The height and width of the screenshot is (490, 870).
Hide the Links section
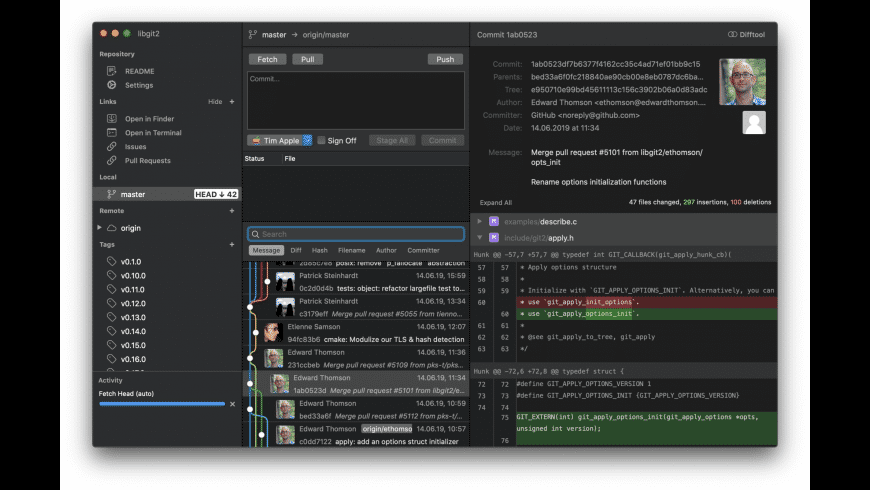[215, 102]
